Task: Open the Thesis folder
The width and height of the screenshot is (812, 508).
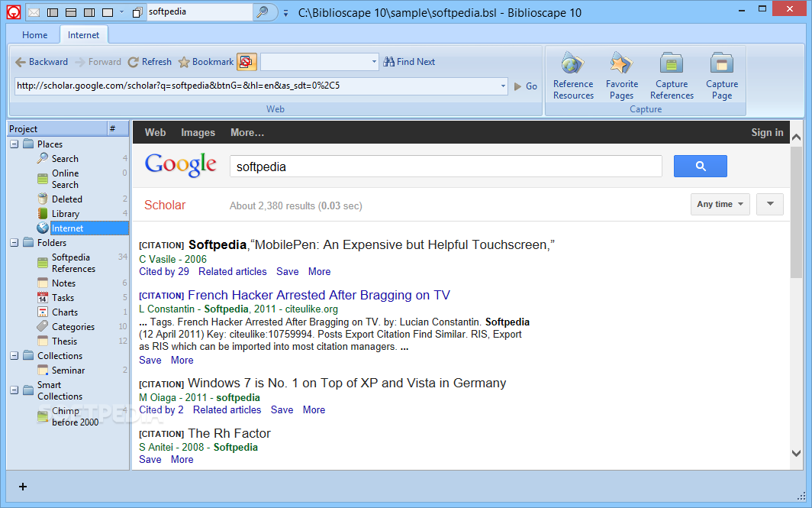Action: point(63,341)
